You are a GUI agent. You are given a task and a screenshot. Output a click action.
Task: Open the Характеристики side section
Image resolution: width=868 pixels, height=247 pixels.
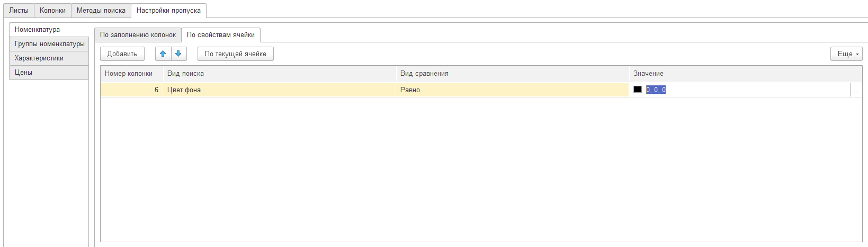(x=39, y=58)
